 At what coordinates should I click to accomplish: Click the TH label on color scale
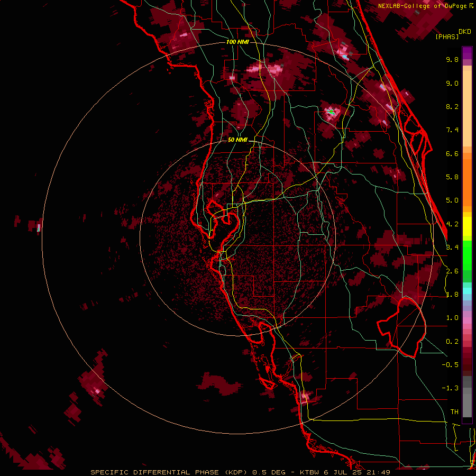[x=454, y=412]
